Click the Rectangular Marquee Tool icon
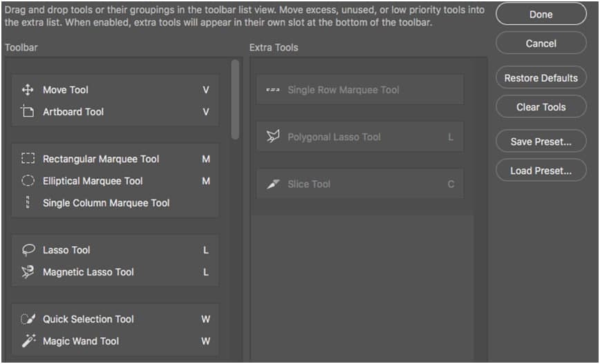600x364 pixels. (28, 159)
